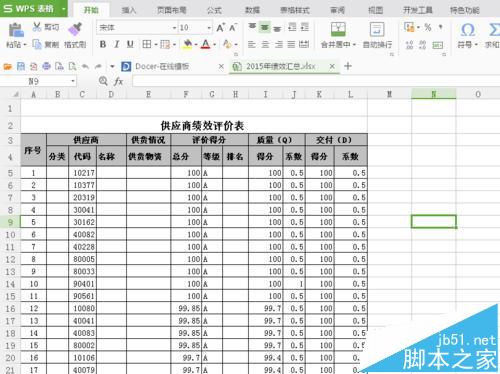
Task: Toggle middle vertical alignment
Action: [x=265, y=27]
